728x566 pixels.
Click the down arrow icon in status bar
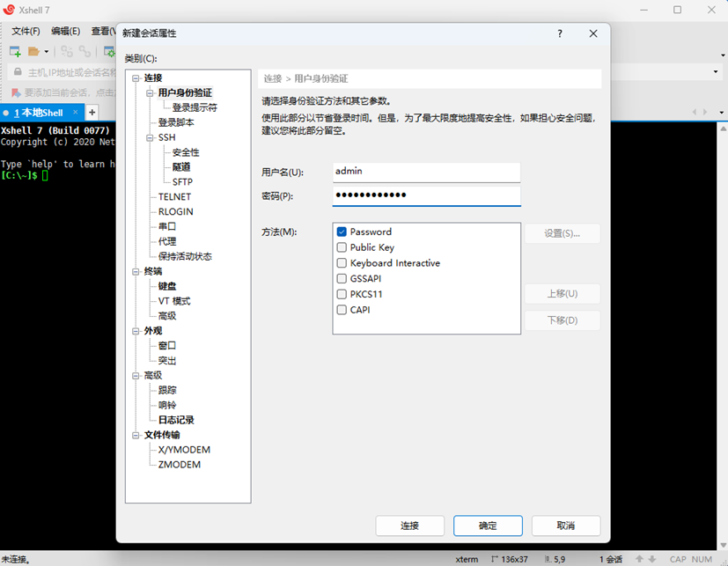click(652, 559)
